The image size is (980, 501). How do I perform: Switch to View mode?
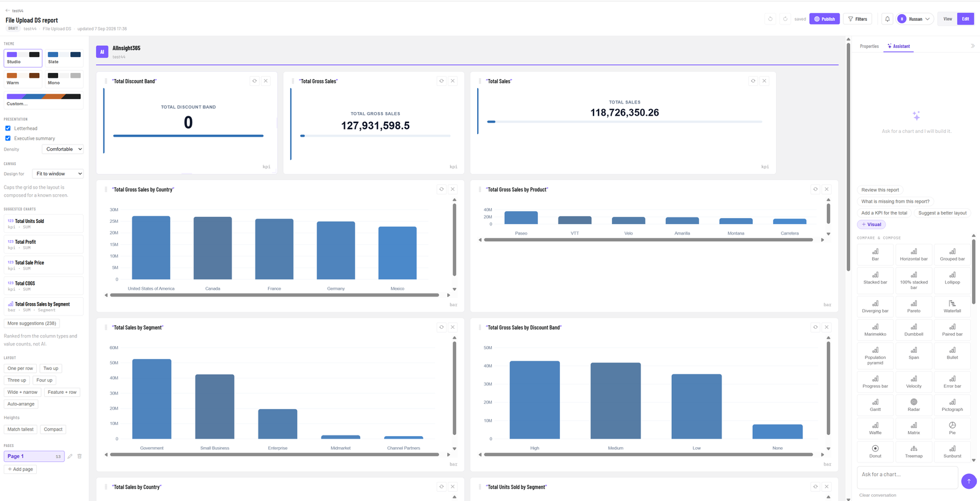coord(948,19)
